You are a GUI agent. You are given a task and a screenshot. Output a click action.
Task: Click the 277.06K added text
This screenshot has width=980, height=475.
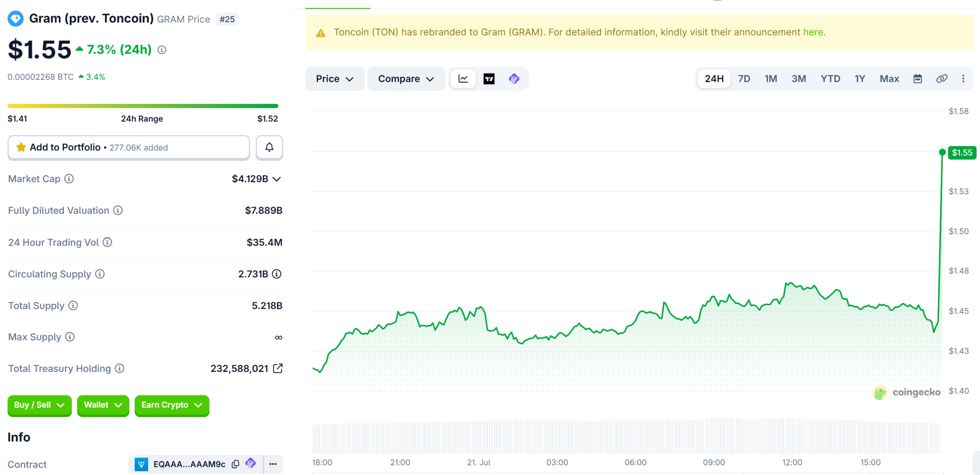pyautogui.click(x=139, y=148)
